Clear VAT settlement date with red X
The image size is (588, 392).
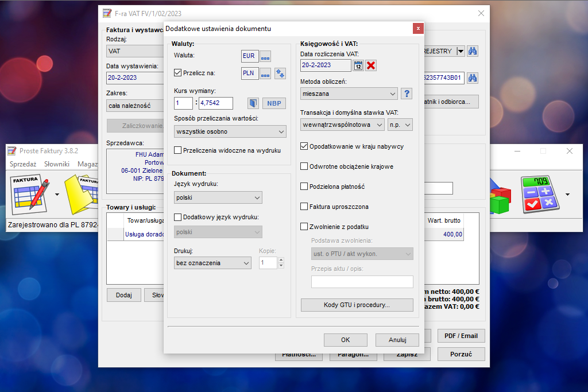point(371,65)
